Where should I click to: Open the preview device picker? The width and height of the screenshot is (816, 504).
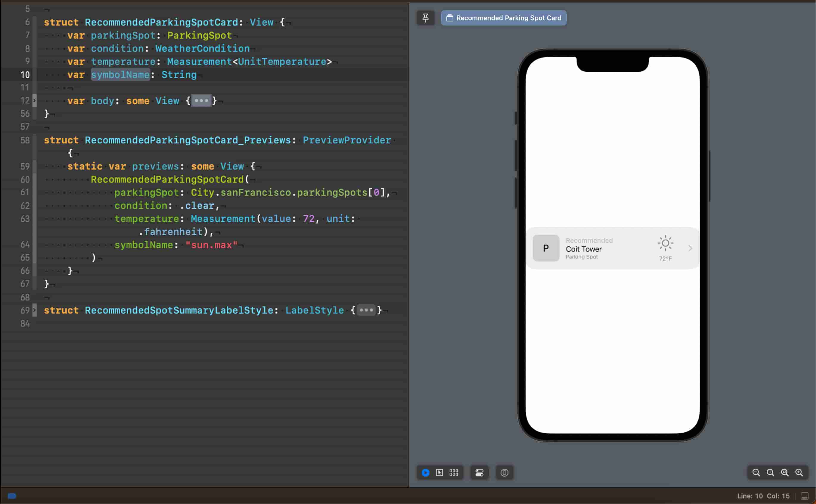504,472
